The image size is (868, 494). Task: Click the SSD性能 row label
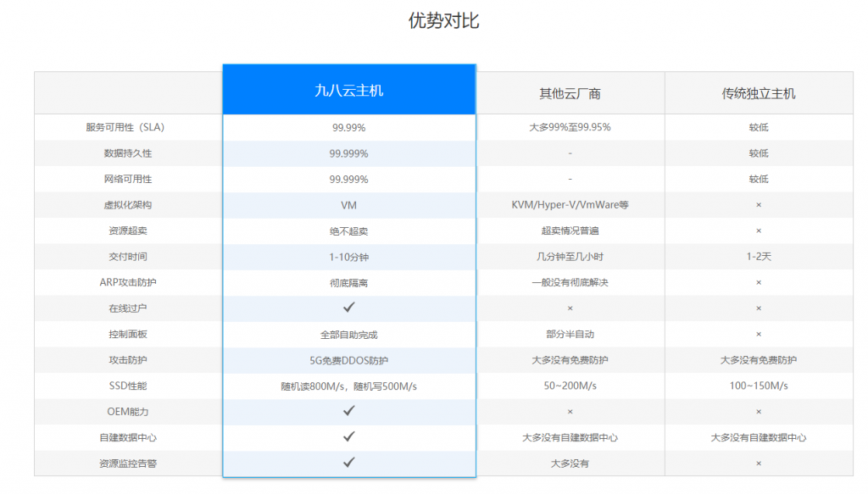pos(128,386)
